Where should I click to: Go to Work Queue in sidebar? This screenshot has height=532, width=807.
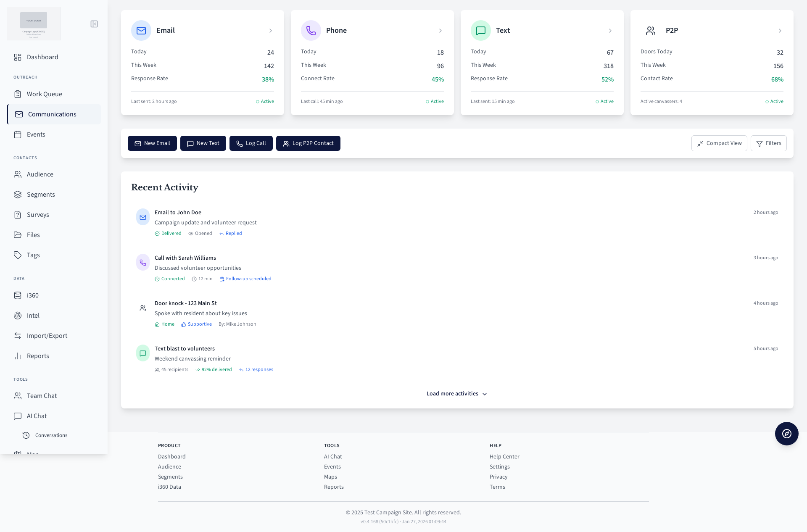pos(44,94)
